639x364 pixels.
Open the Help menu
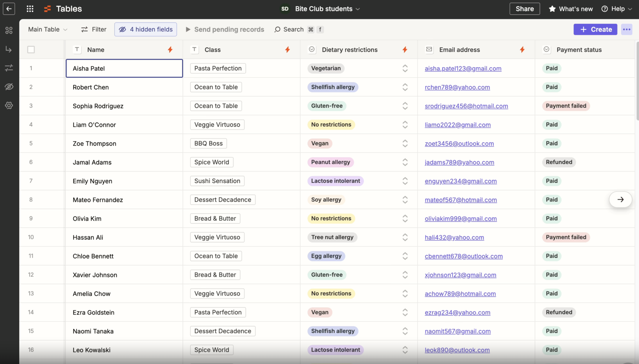[617, 9]
